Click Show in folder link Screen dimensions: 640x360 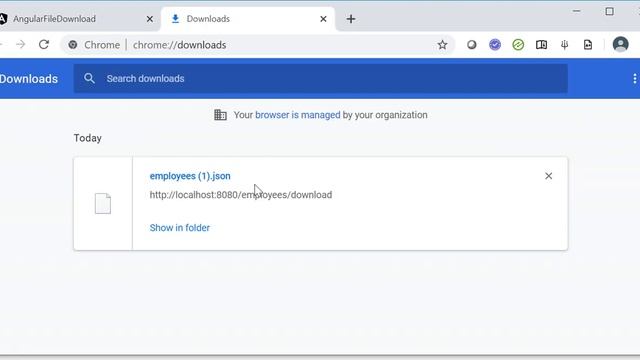[180, 228]
